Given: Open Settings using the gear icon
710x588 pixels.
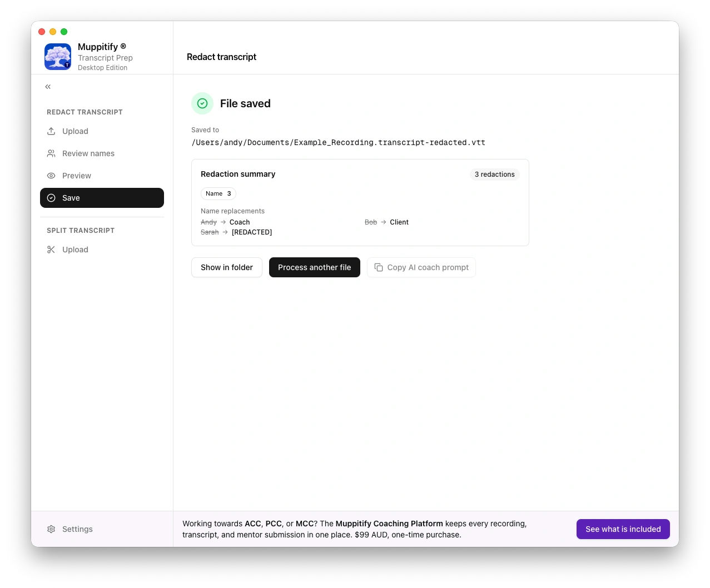Looking at the screenshot, I should point(51,529).
